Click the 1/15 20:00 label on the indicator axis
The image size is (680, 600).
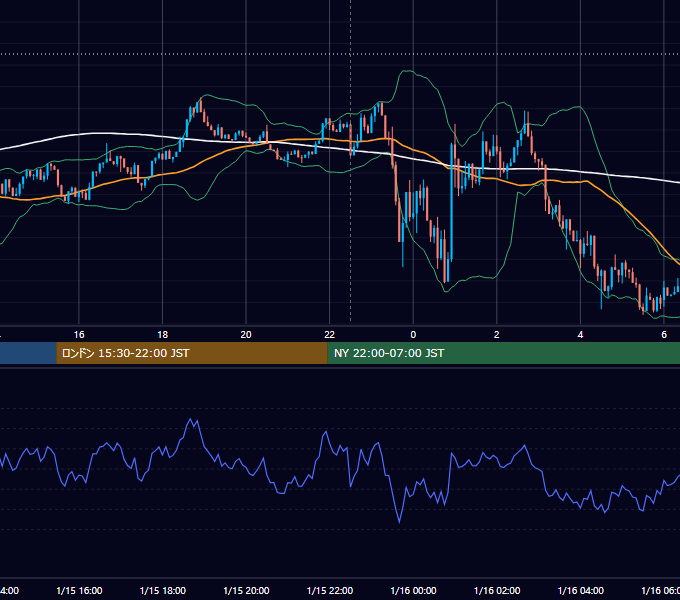click(246, 590)
